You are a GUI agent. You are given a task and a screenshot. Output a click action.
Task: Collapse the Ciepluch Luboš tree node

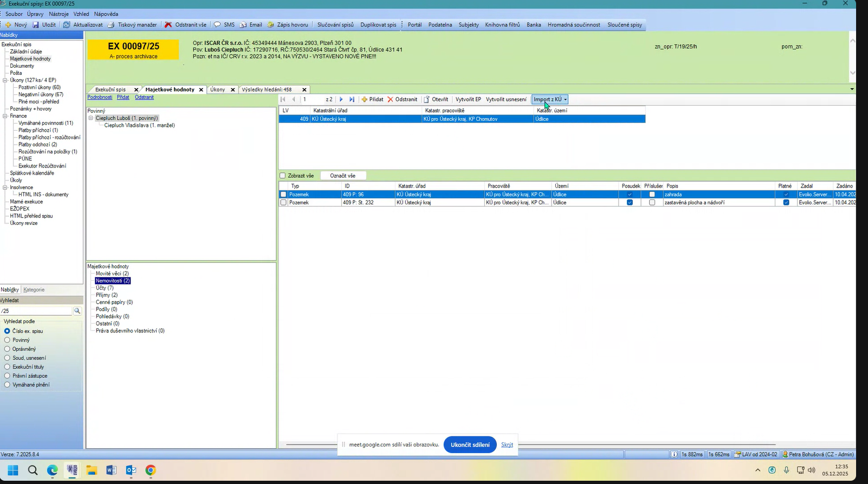tap(91, 118)
